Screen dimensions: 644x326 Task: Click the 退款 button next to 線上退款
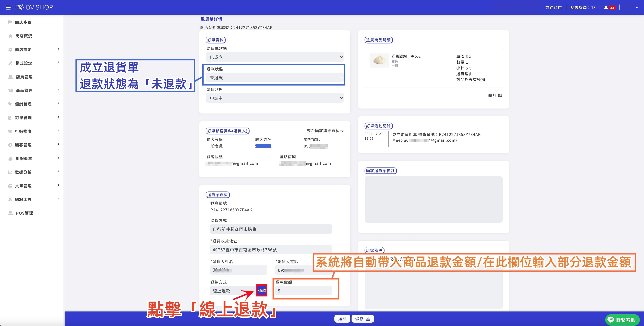coord(261,291)
